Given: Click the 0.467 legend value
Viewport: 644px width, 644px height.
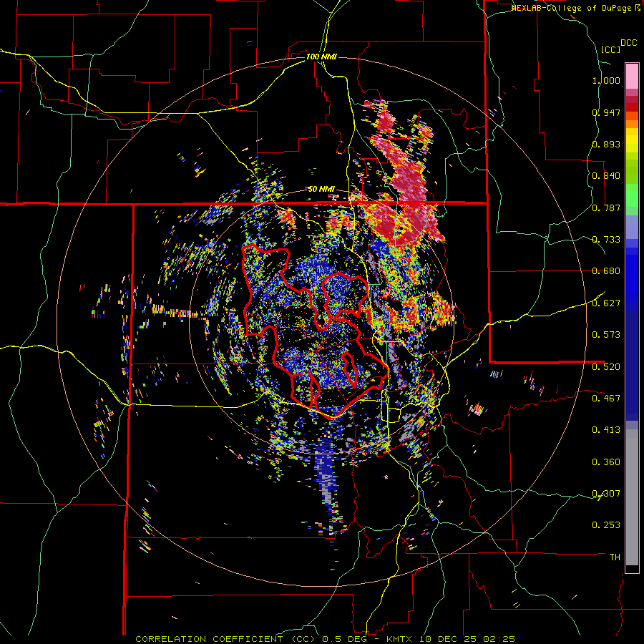Looking at the screenshot, I should point(606,398).
